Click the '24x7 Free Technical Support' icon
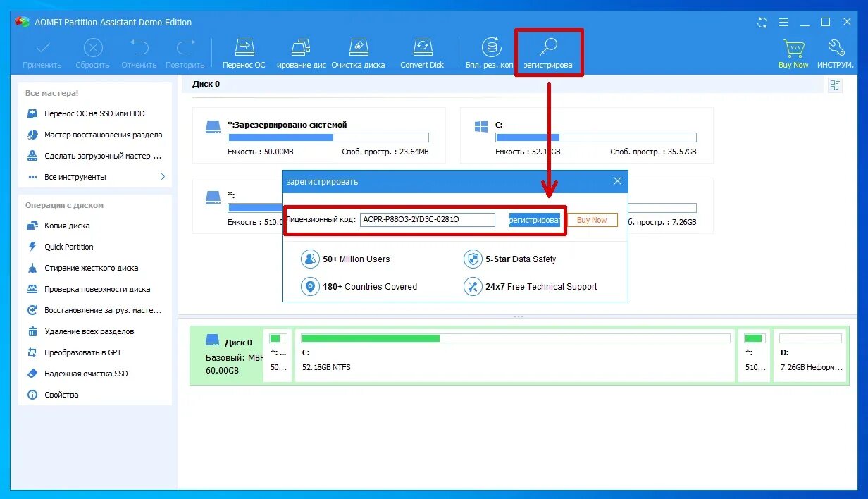868x499 pixels. tap(473, 287)
